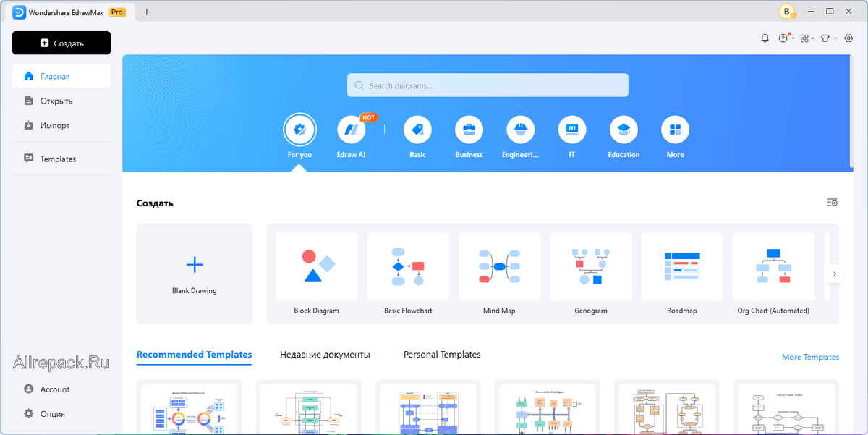868x435 pixels.
Task: Choose the Basic Flowchart template icon
Action: point(408,266)
